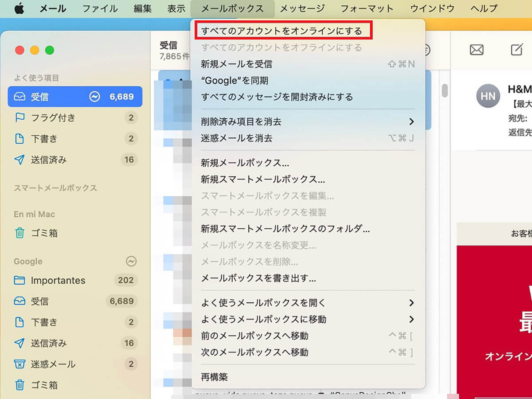Open the 表示 menu

[176, 8]
